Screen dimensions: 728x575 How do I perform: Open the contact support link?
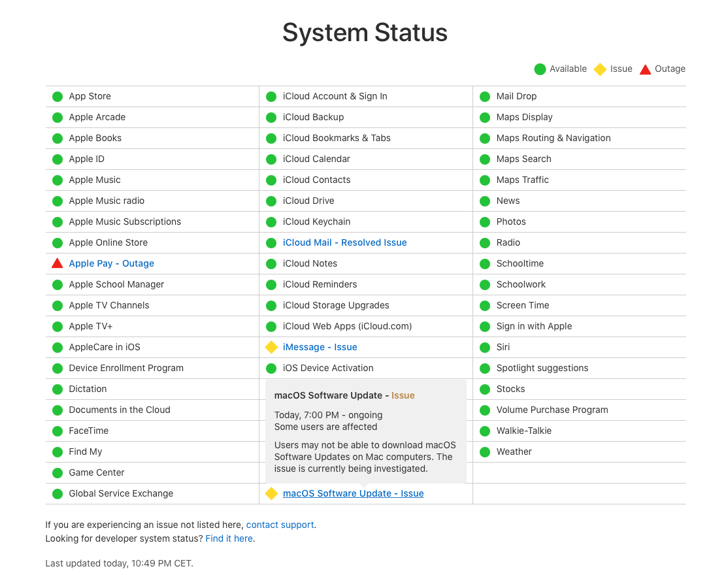(x=280, y=525)
